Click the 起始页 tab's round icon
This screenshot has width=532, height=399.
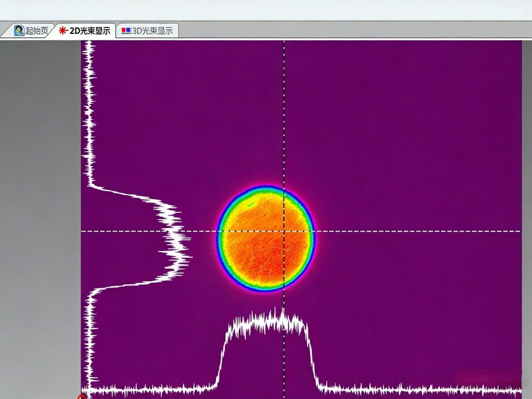tap(19, 30)
